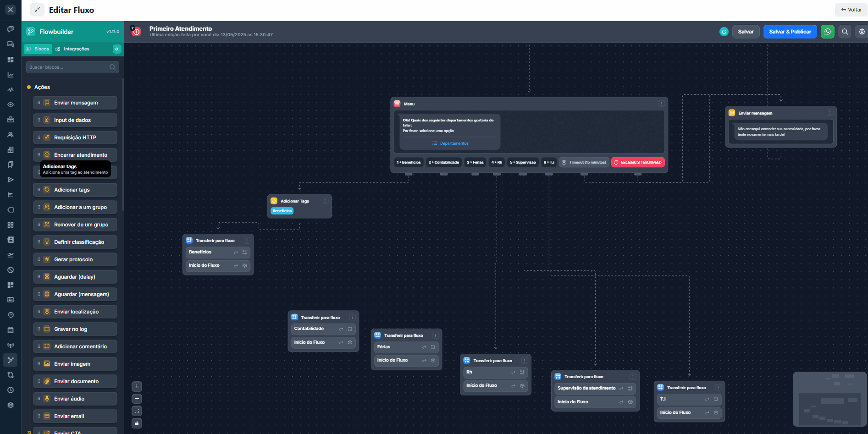Click the flow icon on Início do Fluxo under T.I
The width and height of the screenshot is (868, 434).
(x=716, y=412)
